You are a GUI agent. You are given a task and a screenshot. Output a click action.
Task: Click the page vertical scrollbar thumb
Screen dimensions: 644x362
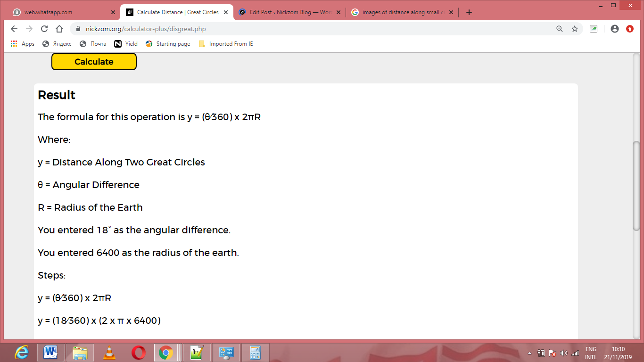[636, 186]
